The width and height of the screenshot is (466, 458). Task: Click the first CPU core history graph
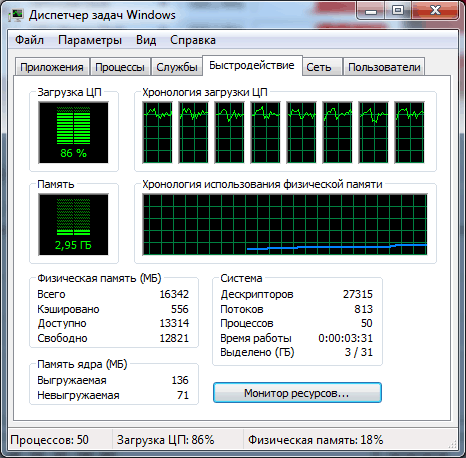pos(157,133)
